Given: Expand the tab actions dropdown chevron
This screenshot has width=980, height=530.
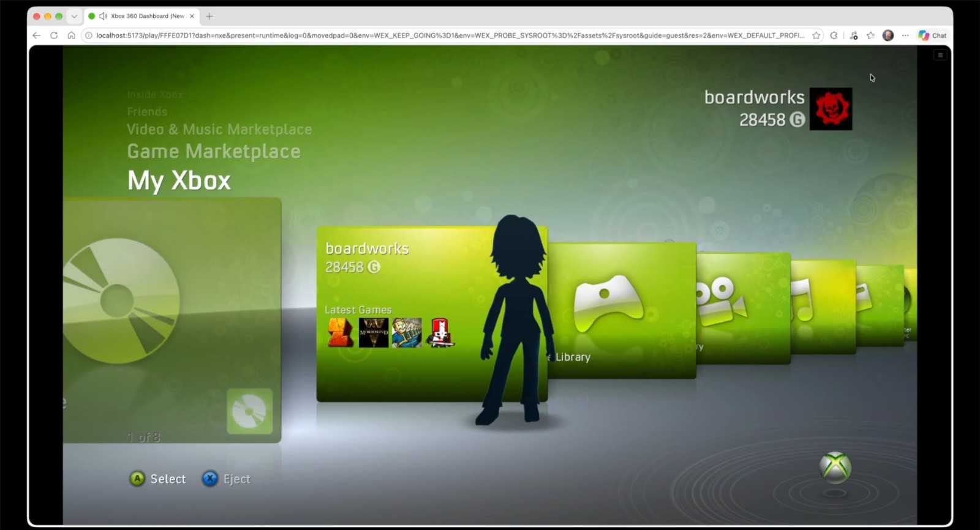Looking at the screenshot, I should [x=74, y=16].
